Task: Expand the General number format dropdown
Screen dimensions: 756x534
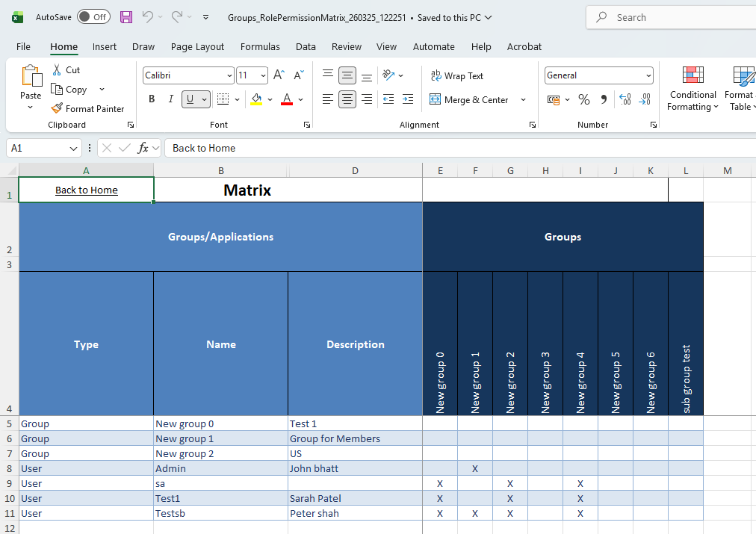Action: click(648, 75)
